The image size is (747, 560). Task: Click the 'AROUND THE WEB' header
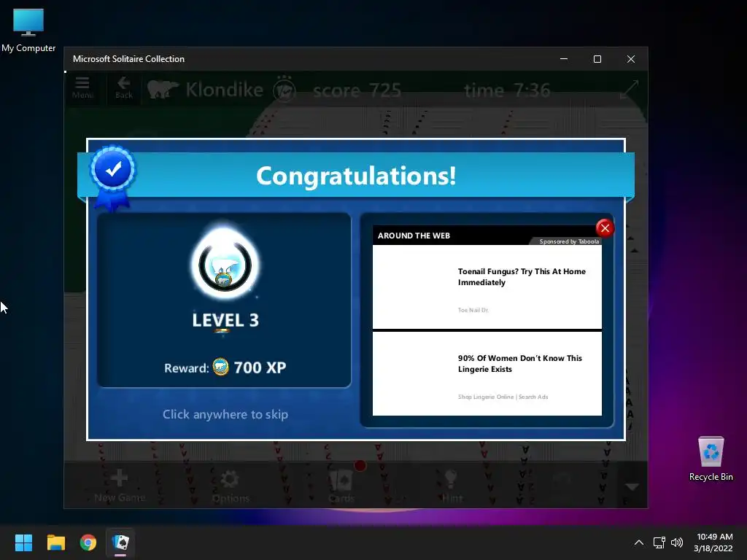pyautogui.click(x=414, y=236)
